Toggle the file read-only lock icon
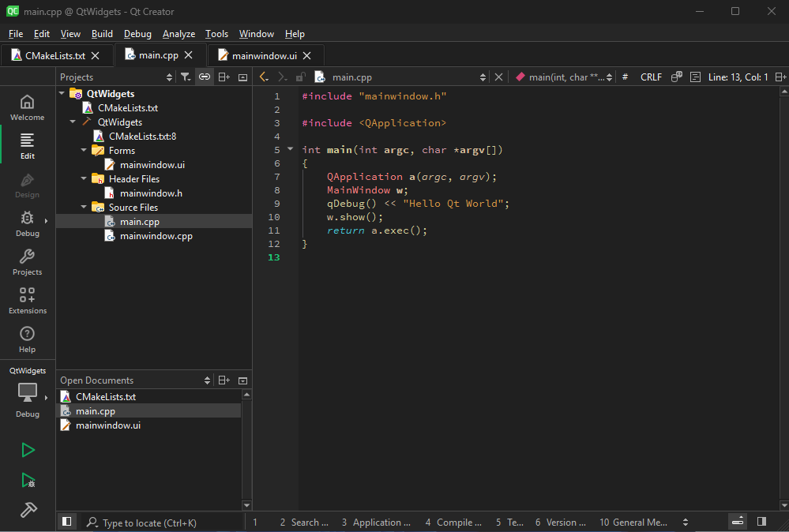This screenshot has height=532, width=789. (x=301, y=77)
